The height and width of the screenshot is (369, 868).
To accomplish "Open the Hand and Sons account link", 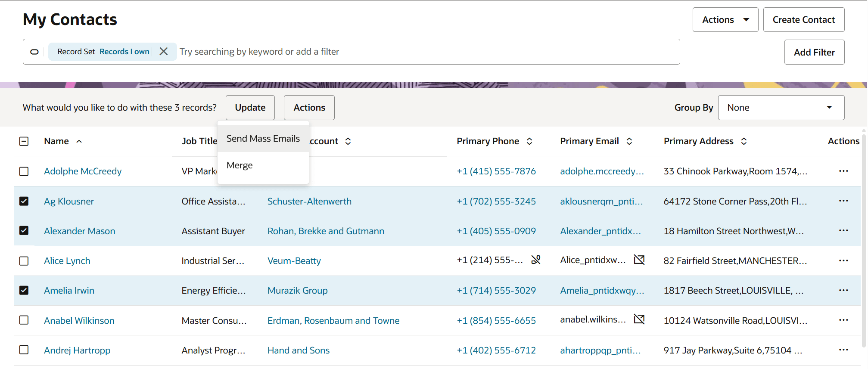I will coord(299,350).
